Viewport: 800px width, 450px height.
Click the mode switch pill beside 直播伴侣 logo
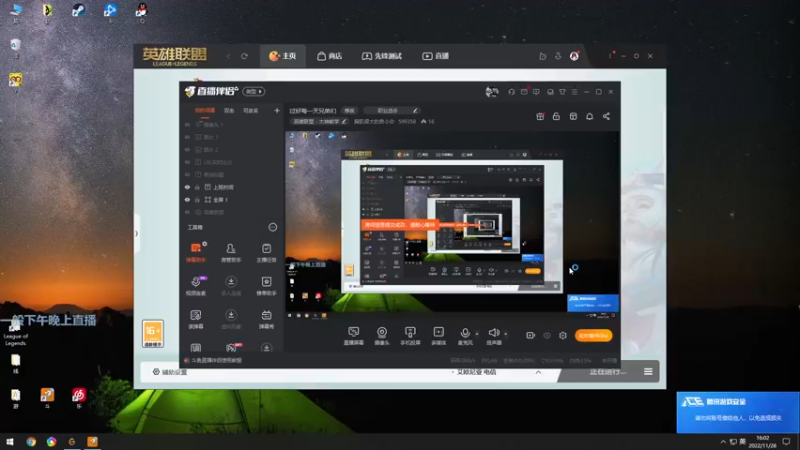[254, 91]
